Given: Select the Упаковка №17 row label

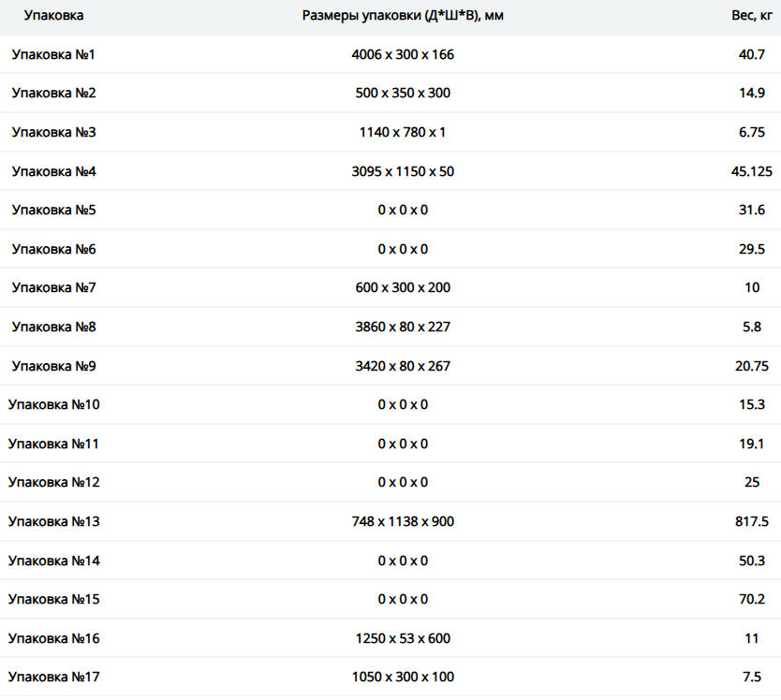Looking at the screenshot, I should (53, 677).
